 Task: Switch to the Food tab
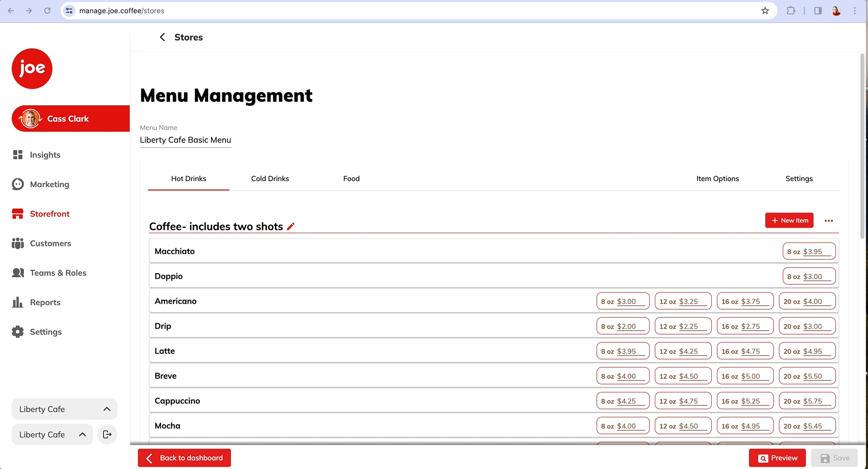pos(351,179)
